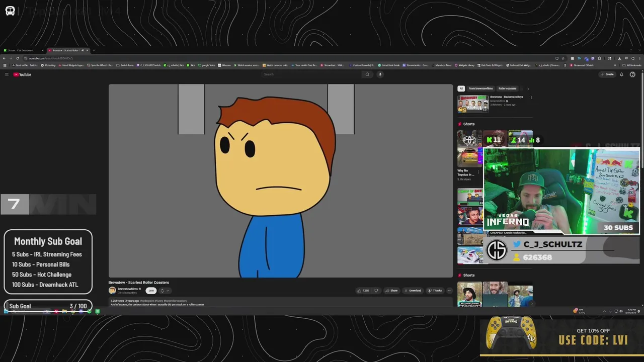This screenshot has height=362, width=644.
Task: Go back in browser history
Action: tap(5, 58)
